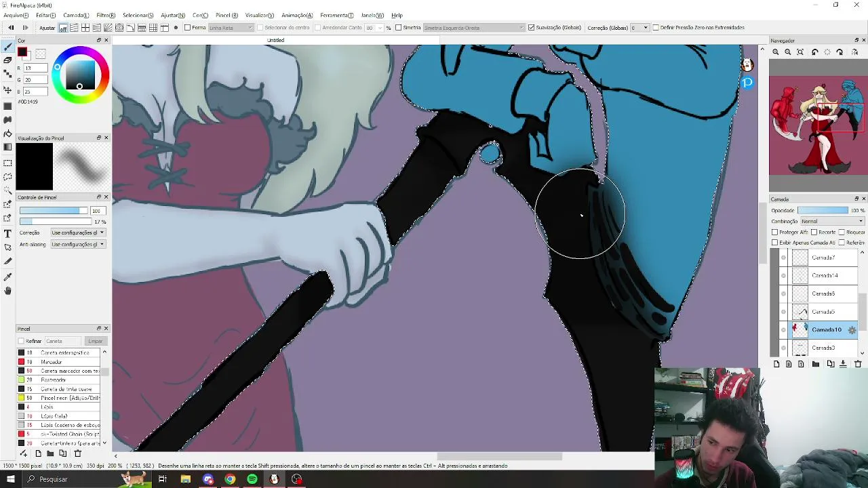The height and width of the screenshot is (488, 868).
Task: Open the Filtro menu
Action: pyautogui.click(x=106, y=15)
